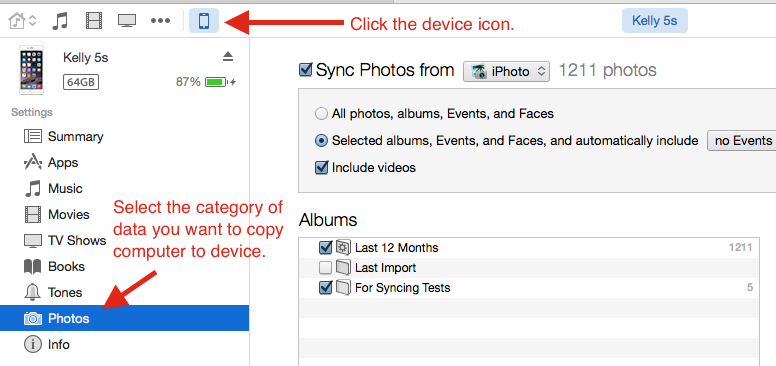Click the For Syncing Tests album name
The height and width of the screenshot is (366, 776).
(402, 288)
